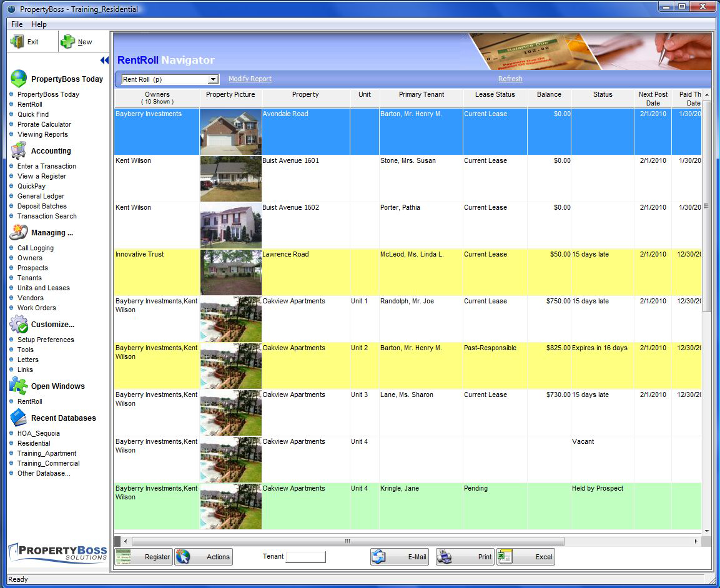Screen dimensions: 720x588
Task: Open Call Logging
Action: click(x=36, y=248)
